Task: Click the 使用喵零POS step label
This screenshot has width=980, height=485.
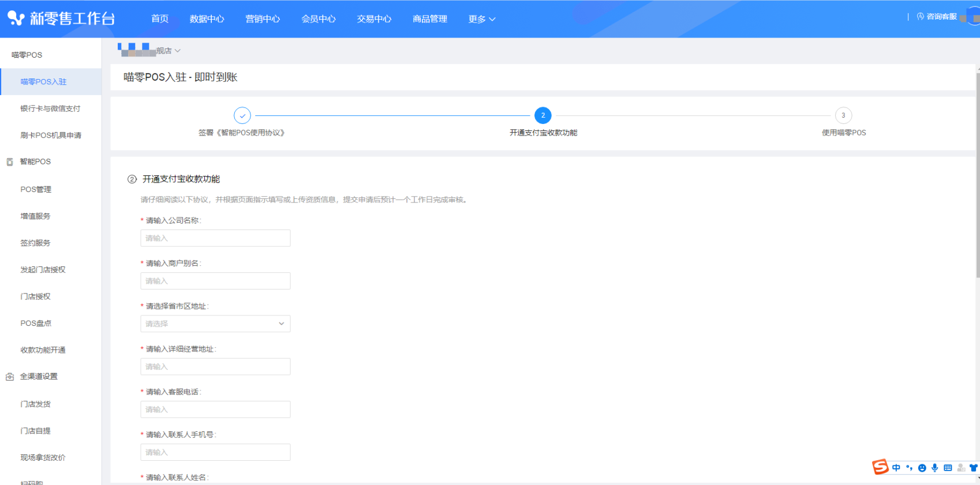Action: click(844, 133)
